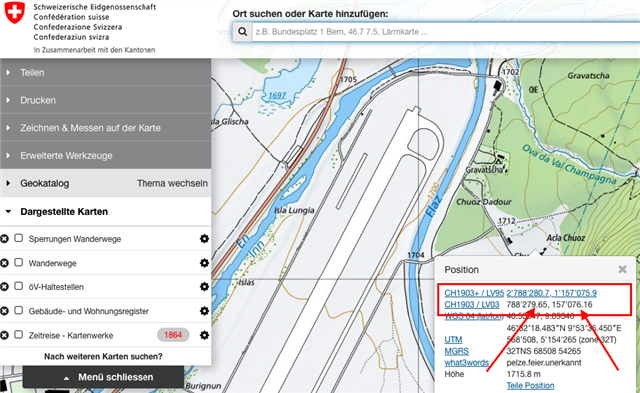The height and width of the screenshot is (393, 640).
Task: Click Teile Position link
Action: [530, 386]
